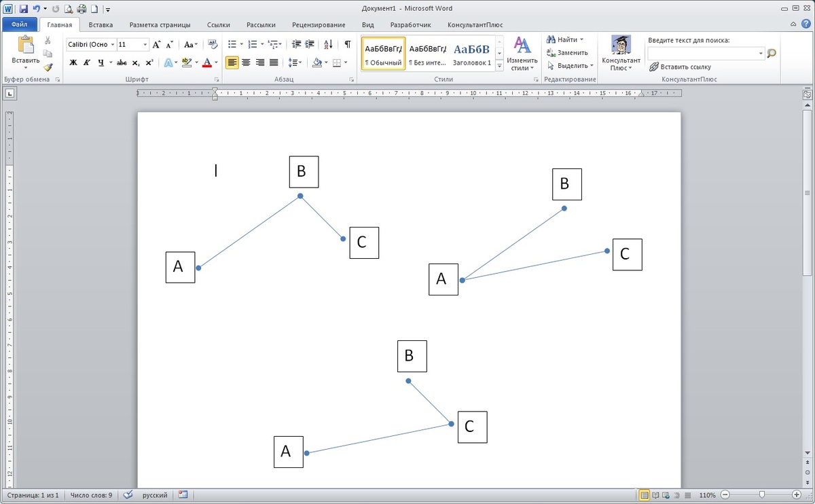The width and height of the screenshot is (815, 504).
Task: Click the ruler tab selector
Action: (x=10, y=93)
